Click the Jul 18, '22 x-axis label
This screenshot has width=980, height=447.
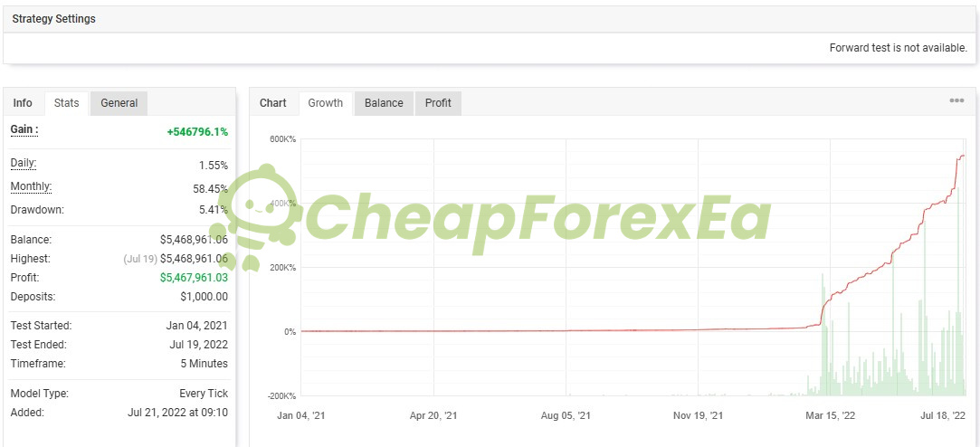[x=942, y=415]
